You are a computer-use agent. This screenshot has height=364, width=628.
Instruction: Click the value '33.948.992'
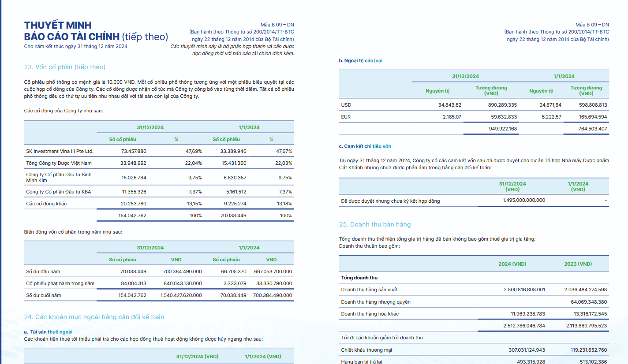(x=134, y=163)
